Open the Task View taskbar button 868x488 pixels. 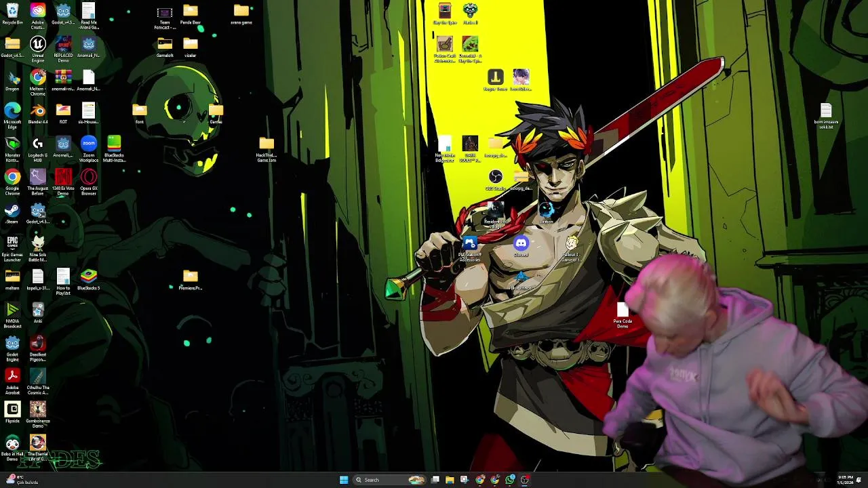[x=435, y=480]
